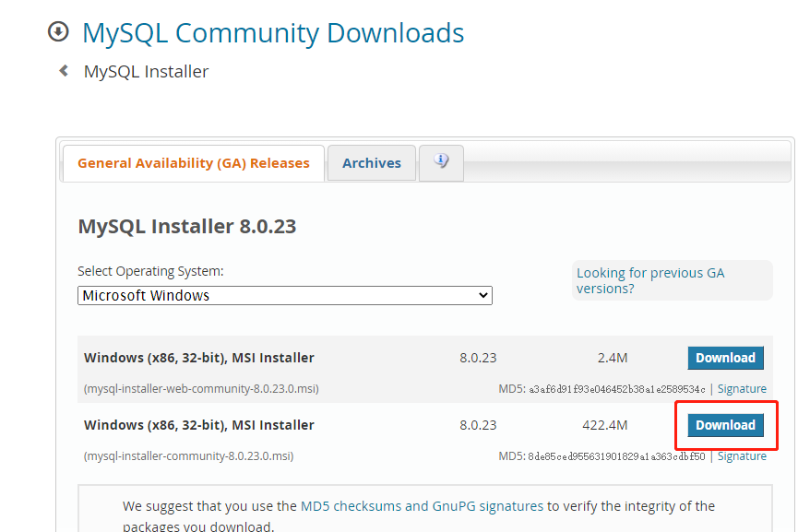Switch to the Archives tab
798x532 pixels.
coord(372,163)
